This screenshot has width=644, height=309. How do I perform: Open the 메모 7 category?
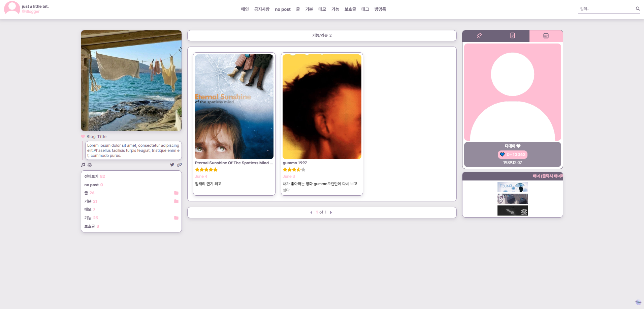(90, 209)
